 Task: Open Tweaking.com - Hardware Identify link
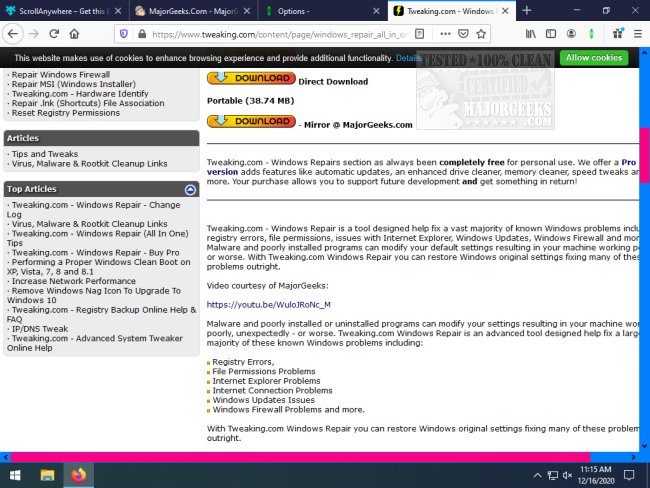point(80,94)
